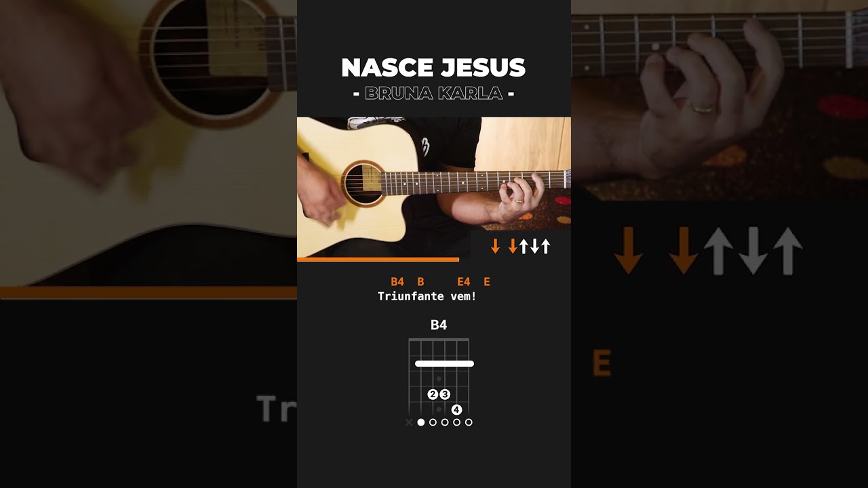Click the finger dot numbered 2 on chord diagram

click(433, 394)
